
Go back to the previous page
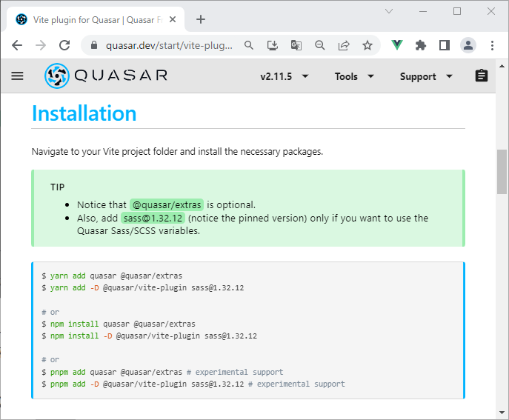pos(17,45)
